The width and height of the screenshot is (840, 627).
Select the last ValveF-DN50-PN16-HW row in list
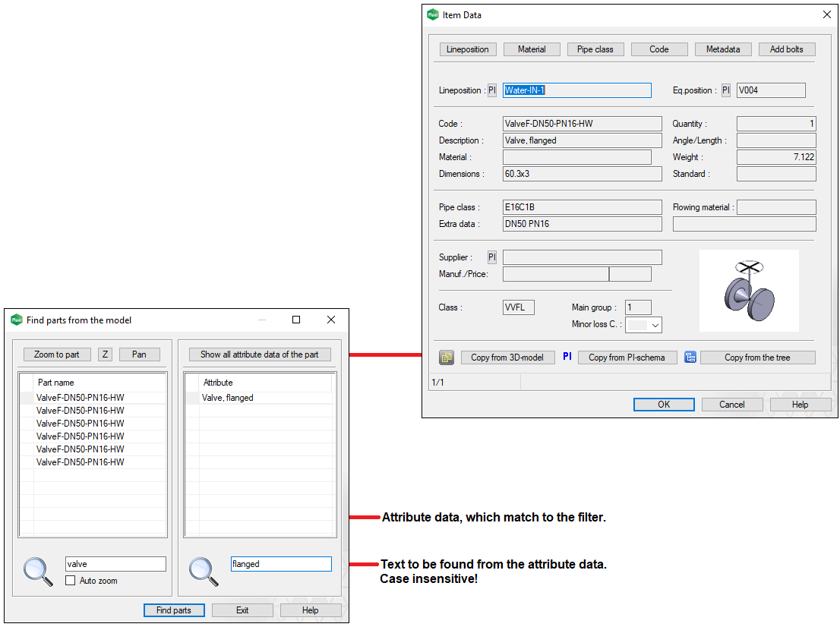pyautogui.click(x=93, y=462)
